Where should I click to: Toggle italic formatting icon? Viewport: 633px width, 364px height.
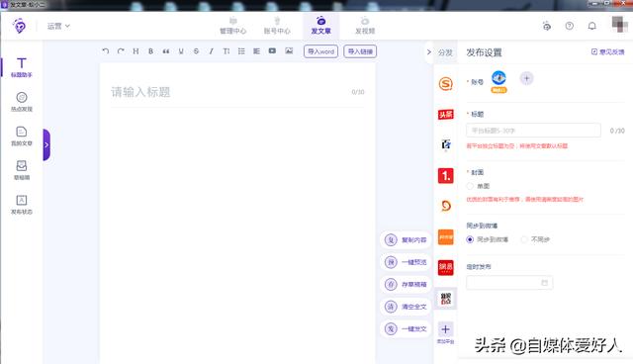tap(211, 51)
